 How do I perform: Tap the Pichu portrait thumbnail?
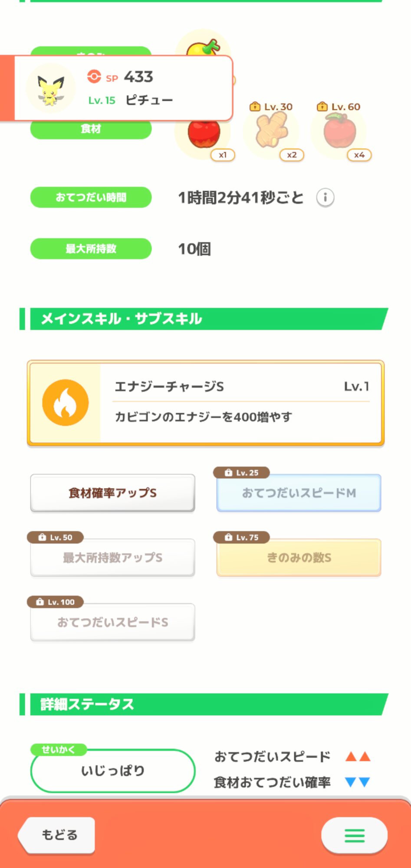[51, 89]
